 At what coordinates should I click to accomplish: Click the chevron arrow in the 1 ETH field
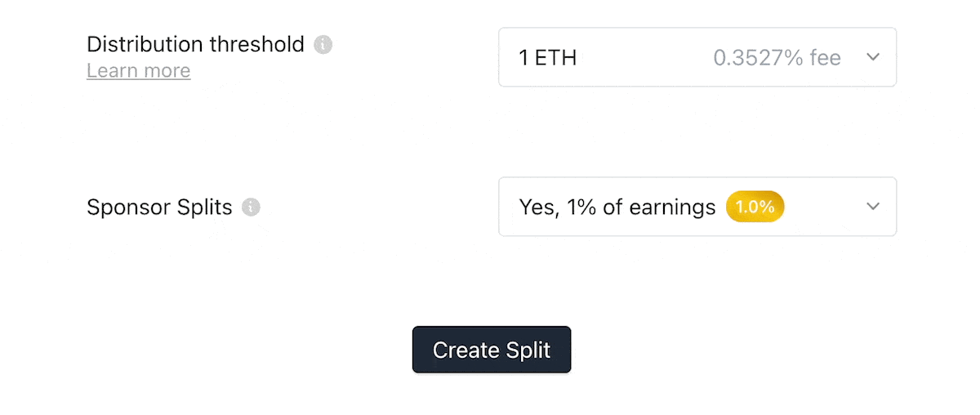tap(873, 57)
